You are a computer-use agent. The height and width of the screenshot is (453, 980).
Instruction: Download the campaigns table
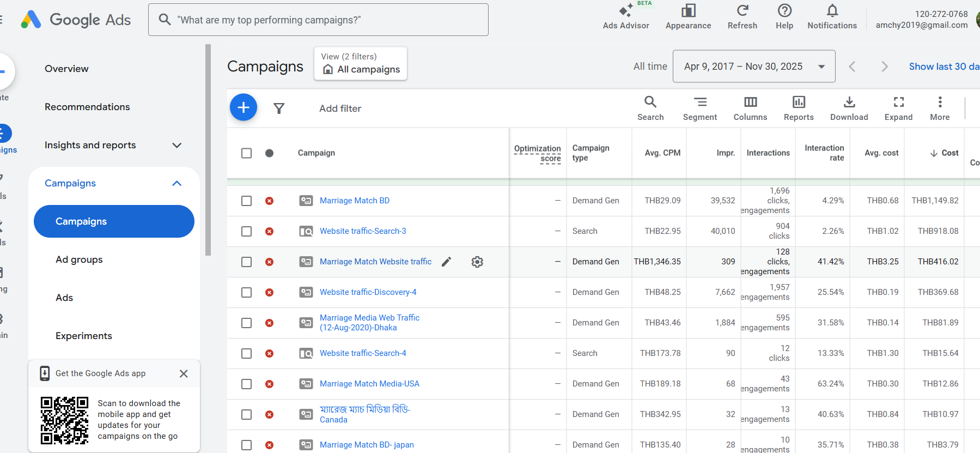tap(849, 108)
